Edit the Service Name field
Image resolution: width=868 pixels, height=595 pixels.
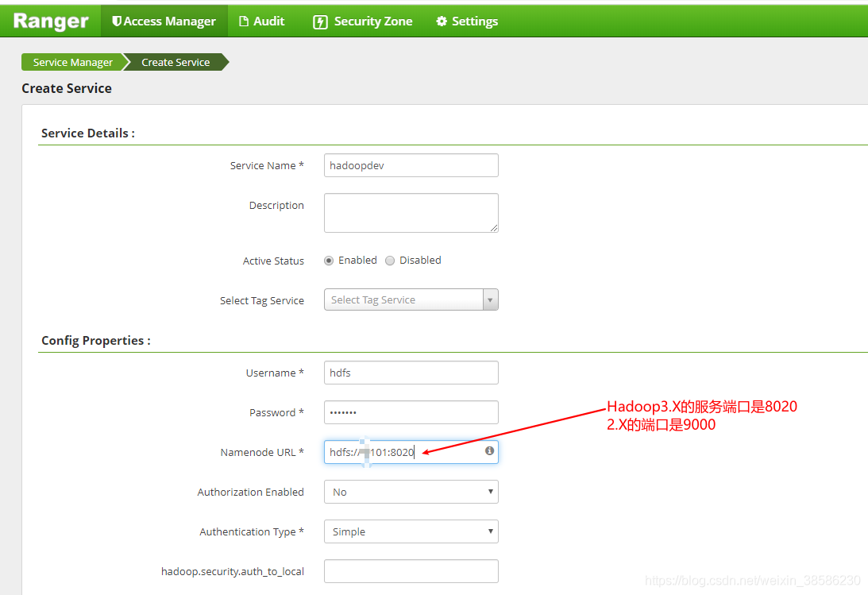point(411,165)
